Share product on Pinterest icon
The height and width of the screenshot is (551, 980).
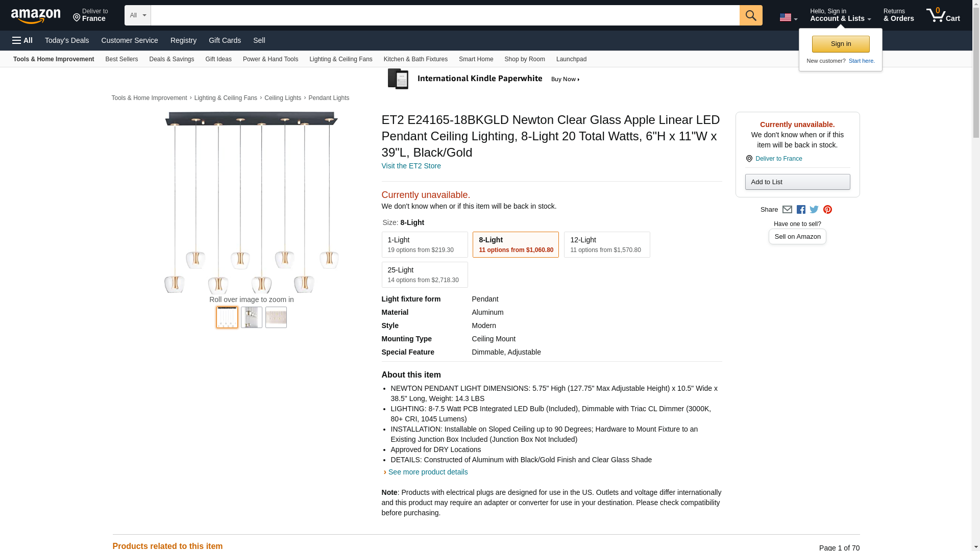(827, 210)
